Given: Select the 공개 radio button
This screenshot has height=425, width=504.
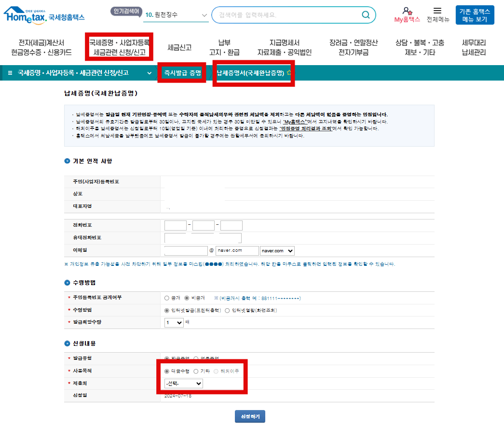Looking at the screenshot, I should pyautogui.click(x=166, y=298).
